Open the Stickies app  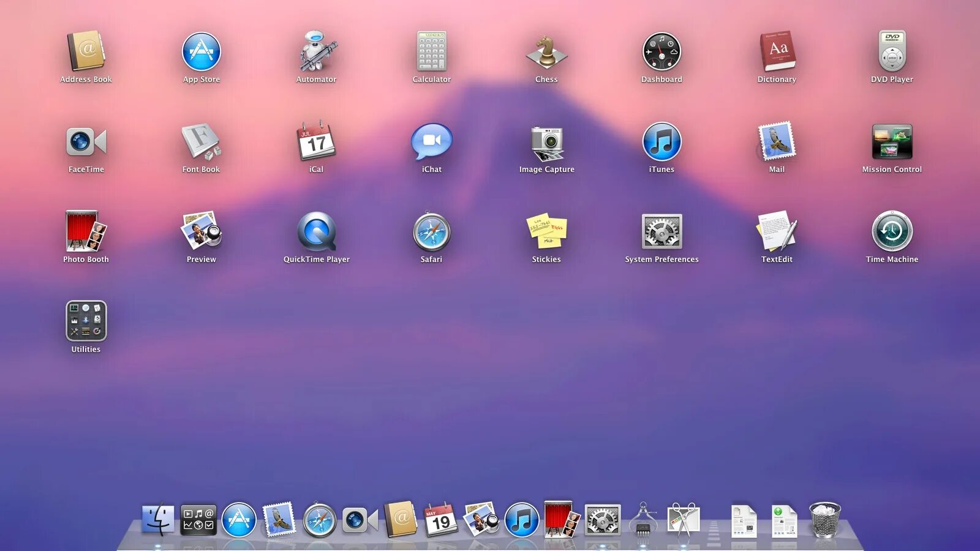click(x=546, y=231)
